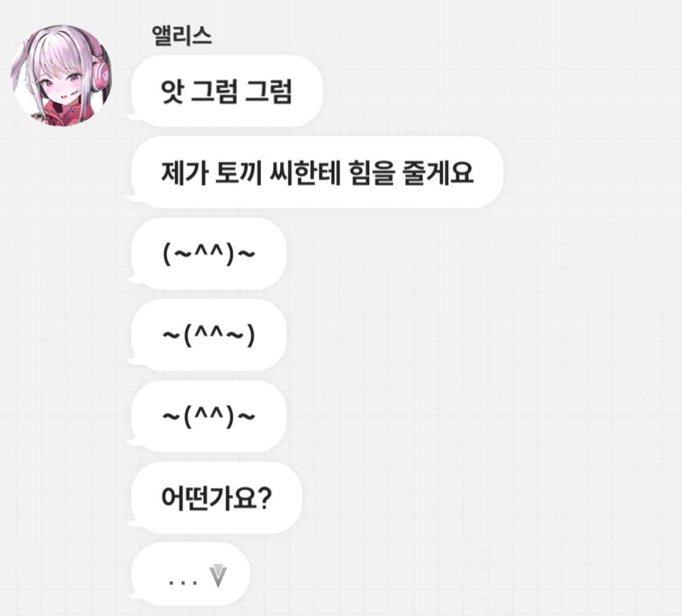Expand the typing bubble with the ellipsis dots
The image size is (682, 616).
(x=191, y=575)
